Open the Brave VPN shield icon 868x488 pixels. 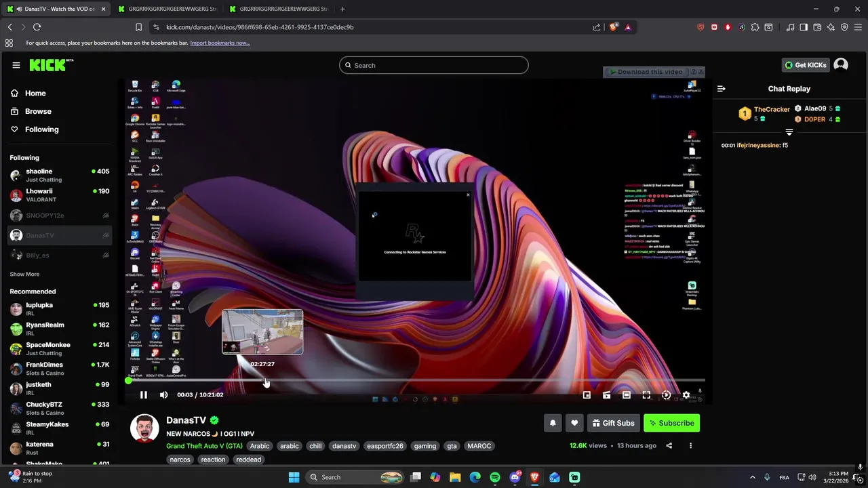844,27
